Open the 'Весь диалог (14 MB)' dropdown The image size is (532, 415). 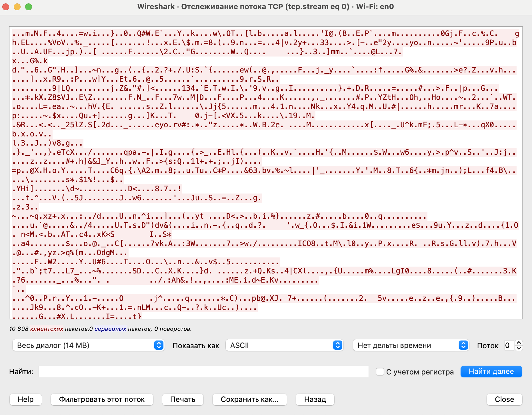click(88, 345)
